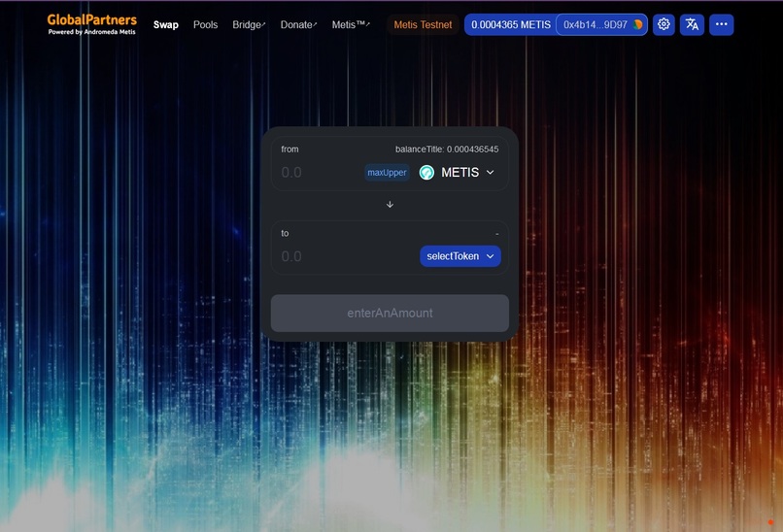Click the enterAnAmount button
This screenshot has width=783, height=532.
pos(390,313)
